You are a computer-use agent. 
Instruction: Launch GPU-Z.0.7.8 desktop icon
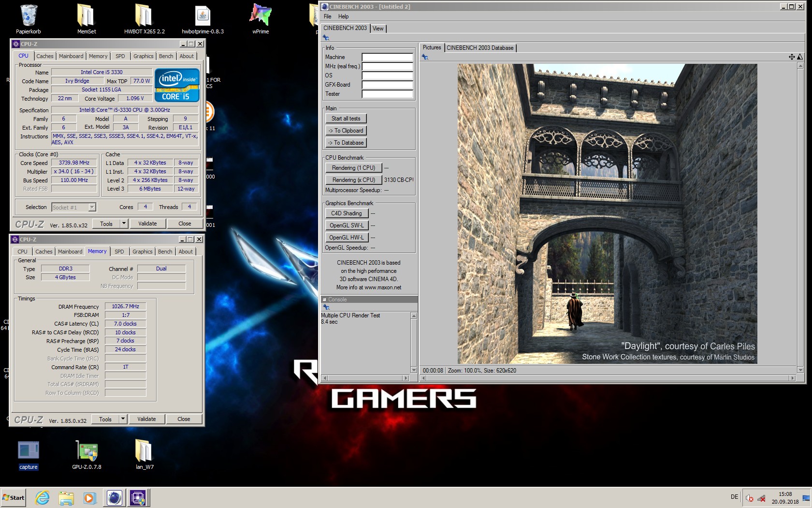[x=87, y=455]
